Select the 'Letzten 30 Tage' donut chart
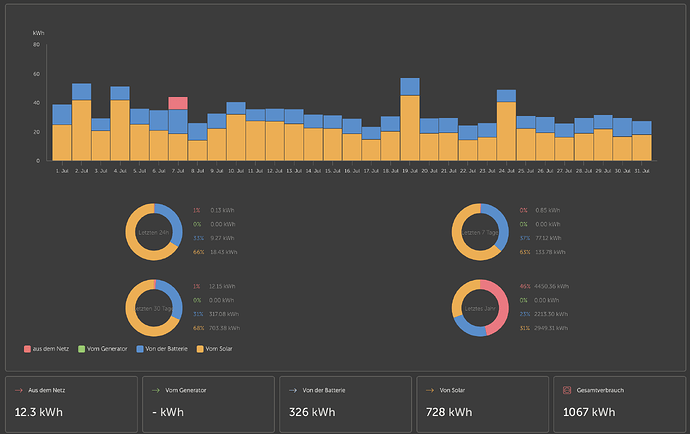The width and height of the screenshot is (690, 434). tap(154, 308)
